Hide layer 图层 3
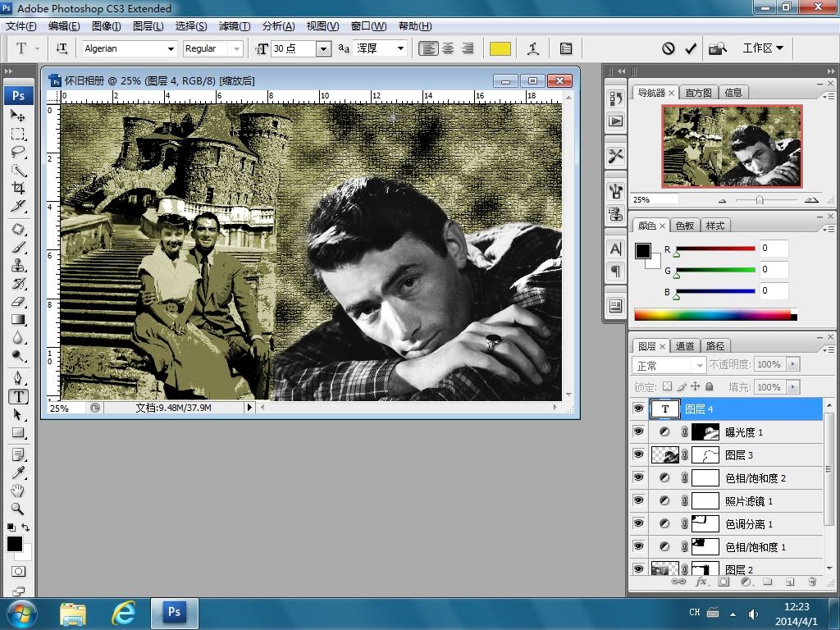This screenshot has height=630, width=840. click(638, 454)
